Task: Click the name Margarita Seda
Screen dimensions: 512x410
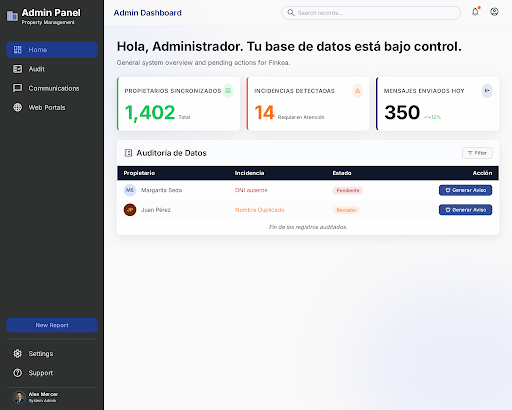Action: point(161,190)
